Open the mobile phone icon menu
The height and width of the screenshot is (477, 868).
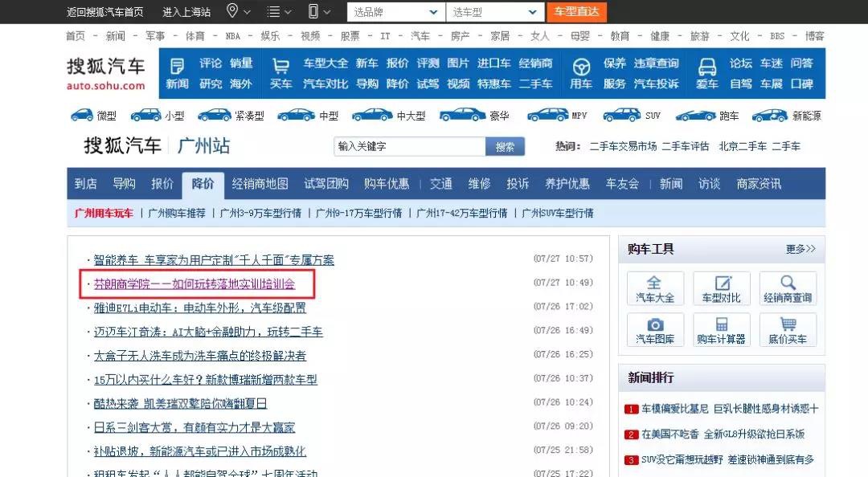tap(318, 11)
